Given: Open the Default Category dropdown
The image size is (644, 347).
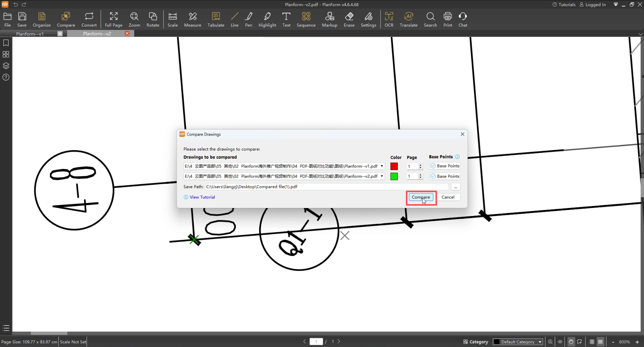Looking at the screenshot, I should [518, 342].
